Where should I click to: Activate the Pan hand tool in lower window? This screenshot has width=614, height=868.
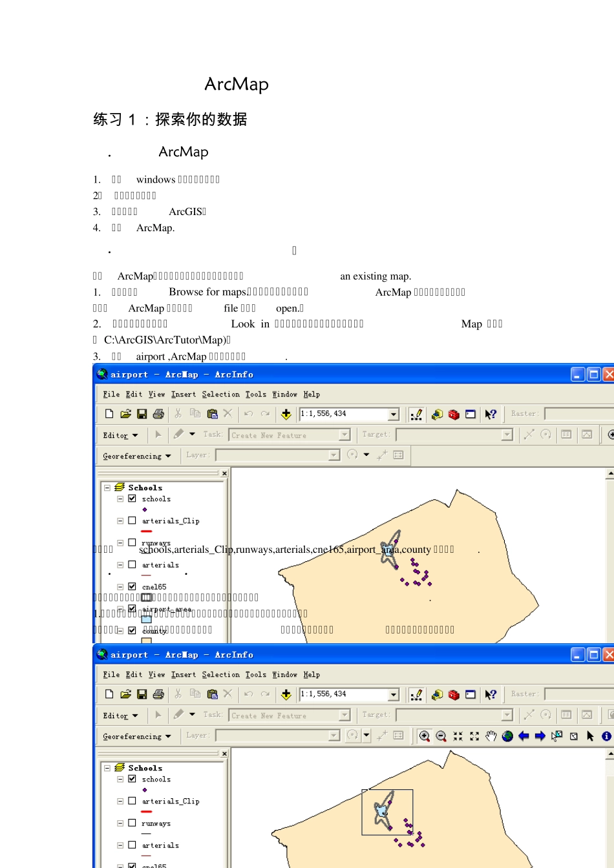coord(491,736)
